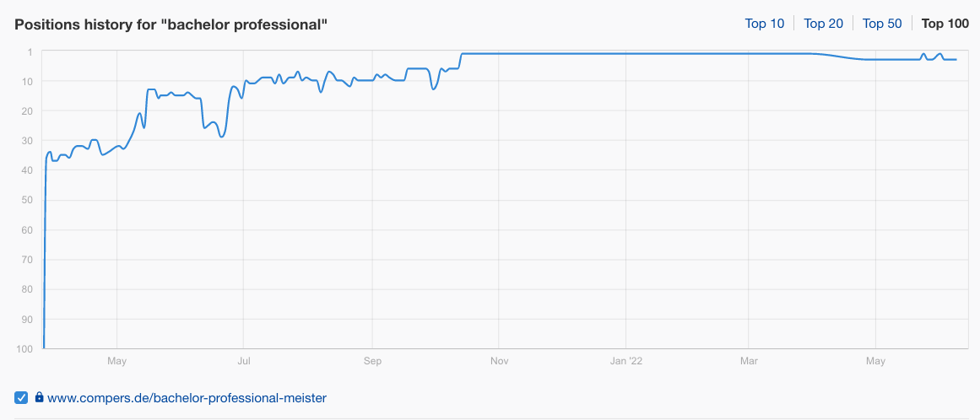Select the Mar marker on the timeline

(x=748, y=361)
